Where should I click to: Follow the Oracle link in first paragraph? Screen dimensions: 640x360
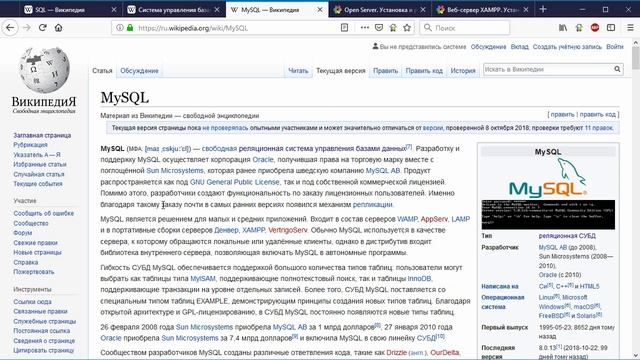point(263,160)
